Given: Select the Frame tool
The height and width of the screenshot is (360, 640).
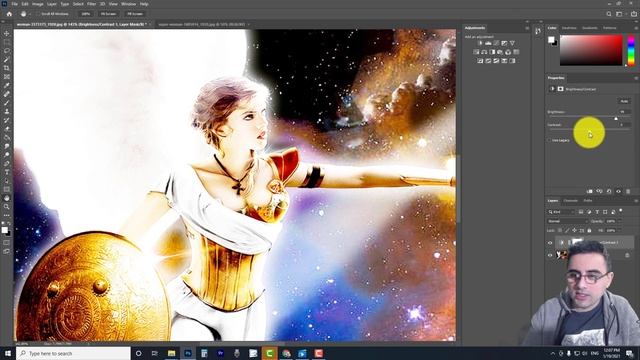Looking at the screenshot, I should 7,77.
